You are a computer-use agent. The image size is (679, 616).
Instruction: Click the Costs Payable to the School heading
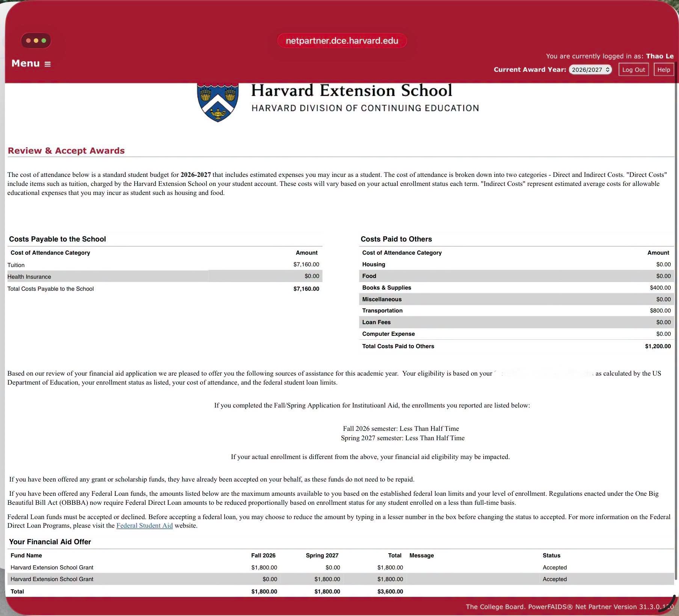(x=57, y=239)
